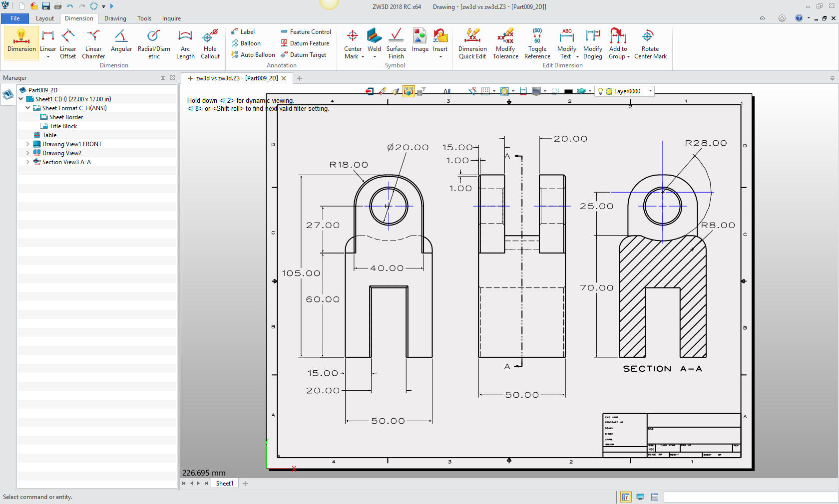
Task: Open Dimension Quick Edit
Action: pos(472,44)
